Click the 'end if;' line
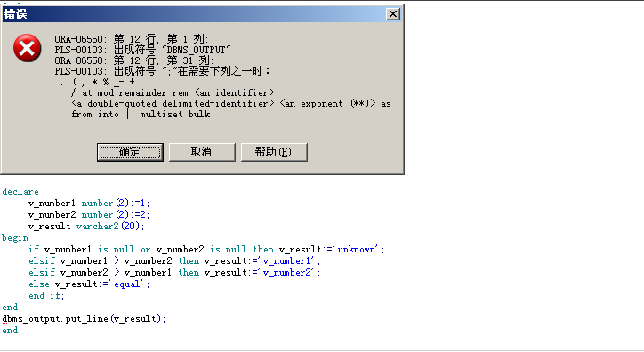Image resolution: width=644 pixels, height=352 pixels. coord(46,295)
